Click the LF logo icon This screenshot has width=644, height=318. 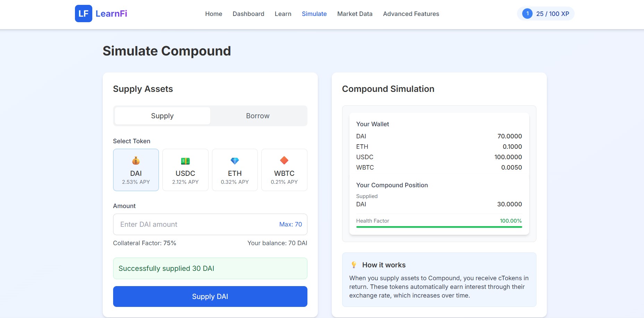pyautogui.click(x=84, y=14)
